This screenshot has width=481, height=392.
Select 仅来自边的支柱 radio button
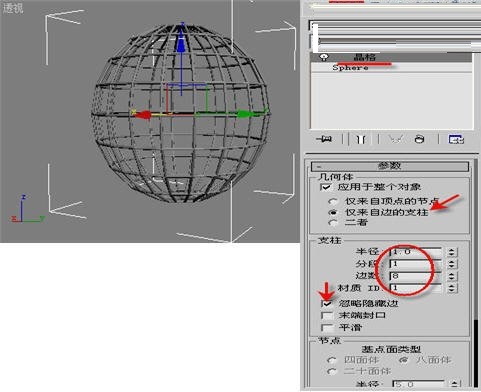point(332,212)
